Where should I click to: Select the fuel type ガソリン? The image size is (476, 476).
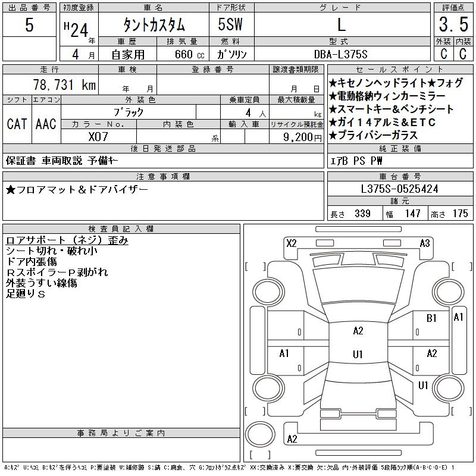(231, 54)
